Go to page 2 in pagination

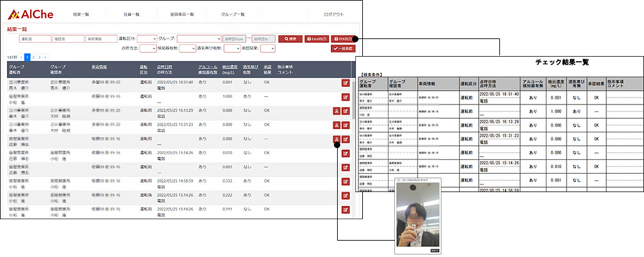coord(33,57)
